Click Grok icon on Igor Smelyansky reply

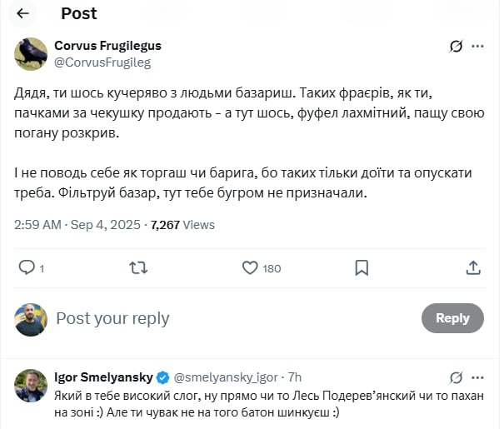pos(456,377)
